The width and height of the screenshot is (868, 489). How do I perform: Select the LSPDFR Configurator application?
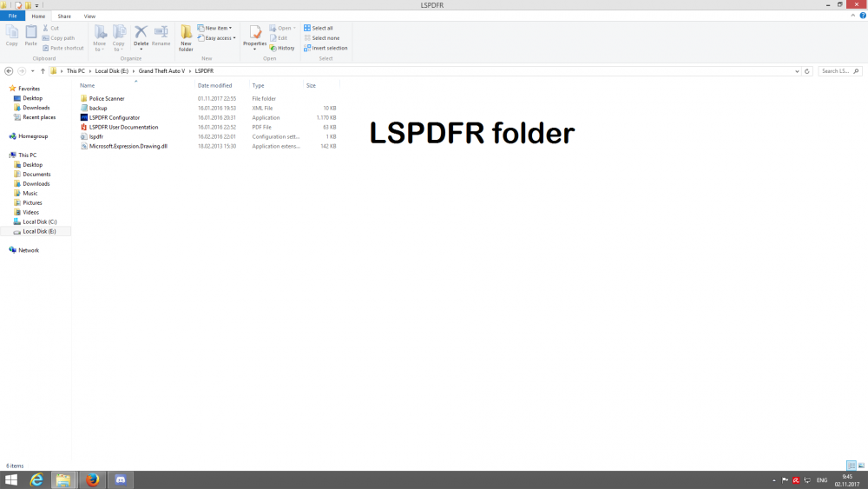115,117
